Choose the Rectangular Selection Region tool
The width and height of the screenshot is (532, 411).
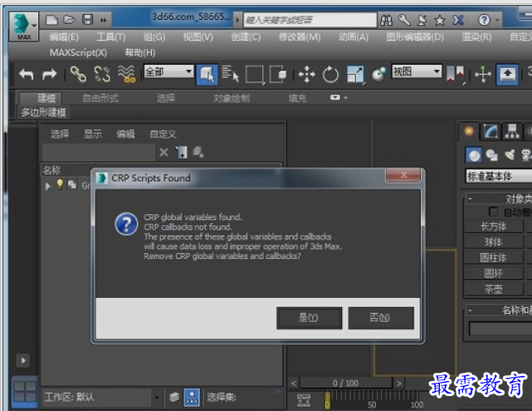[x=255, y=74]
